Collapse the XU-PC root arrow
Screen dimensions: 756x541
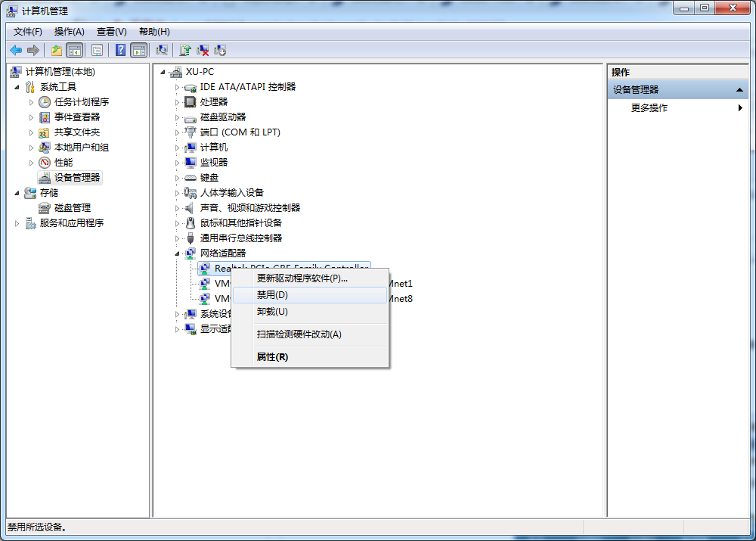[163, 72]
